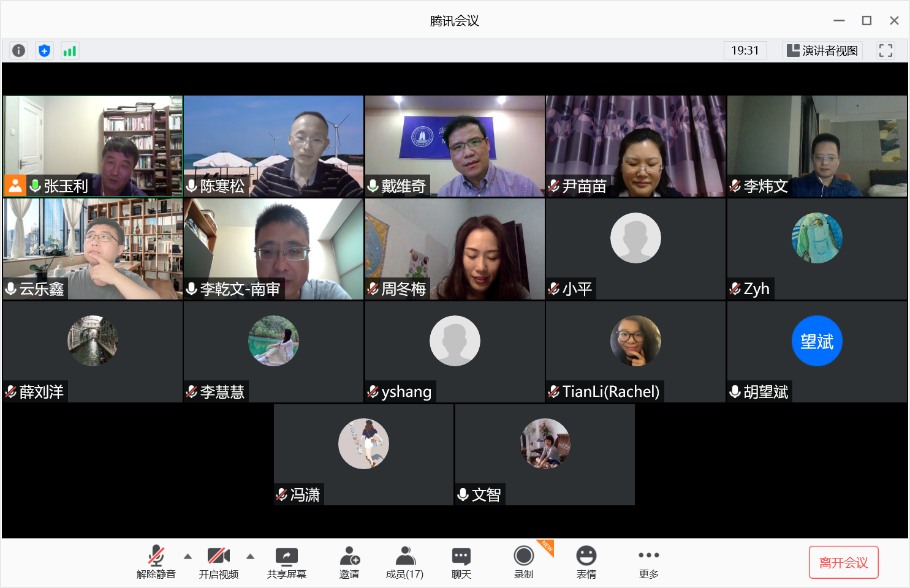Open the blue security shield icon
This screenshot has width=910, height=588.
point(44,50)
